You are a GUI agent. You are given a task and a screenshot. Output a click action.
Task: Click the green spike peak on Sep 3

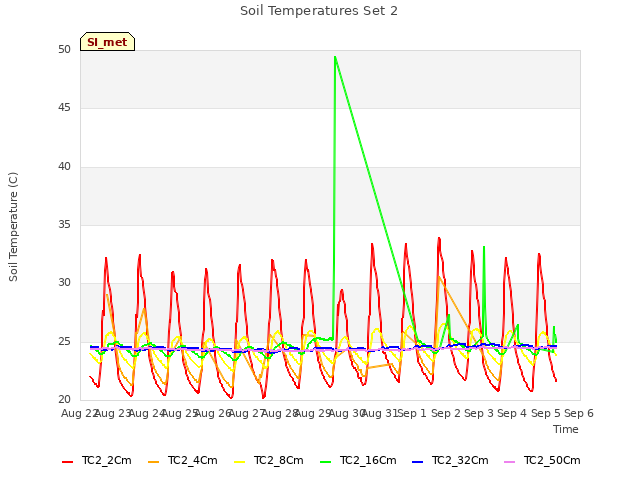484,247
